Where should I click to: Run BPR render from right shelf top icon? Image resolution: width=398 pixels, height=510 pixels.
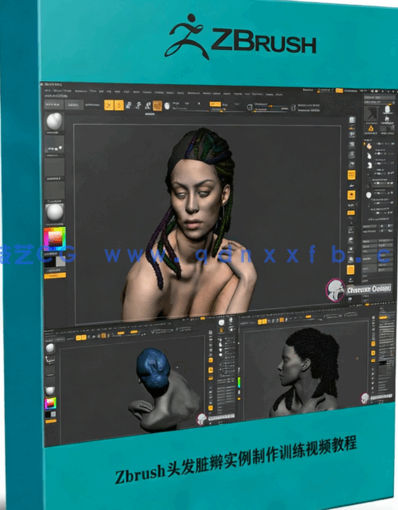(x=352, y=121)
